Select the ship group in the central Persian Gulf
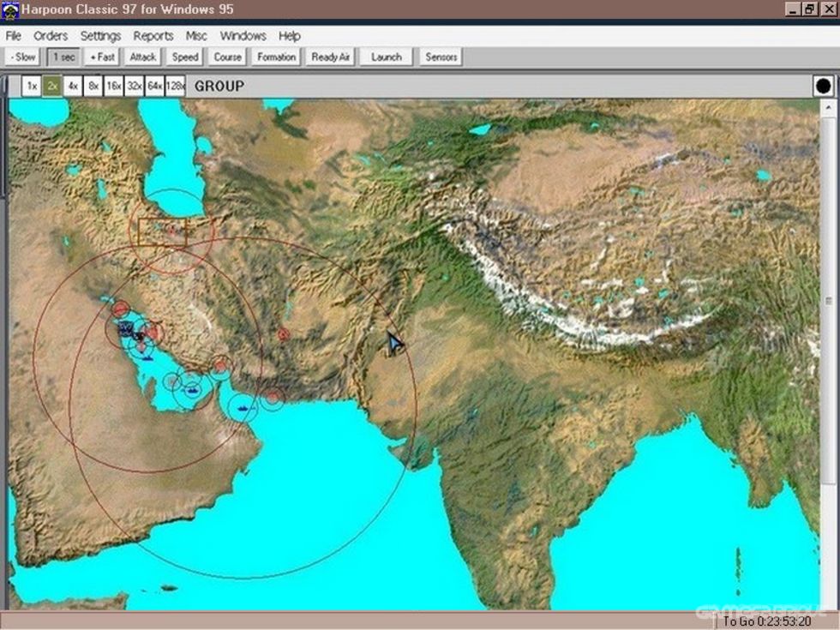The height and width of the screenshot is (630, 840). [x=192, y=390]
